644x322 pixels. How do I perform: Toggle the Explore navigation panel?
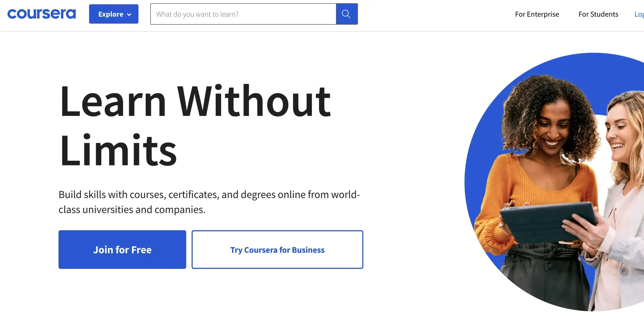[x=114, y=14]
